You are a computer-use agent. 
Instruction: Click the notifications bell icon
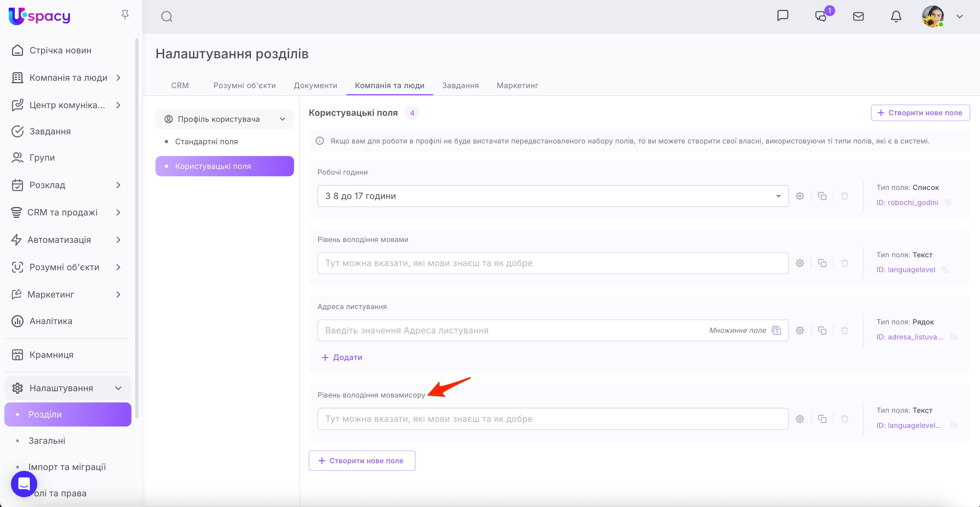[896, 17]
